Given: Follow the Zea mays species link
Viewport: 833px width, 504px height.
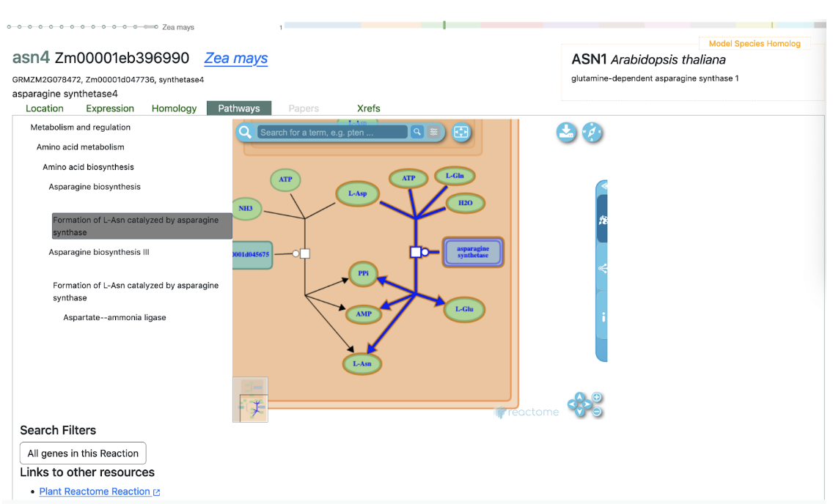Looking at the screenshot, I should tap(235, 59).
